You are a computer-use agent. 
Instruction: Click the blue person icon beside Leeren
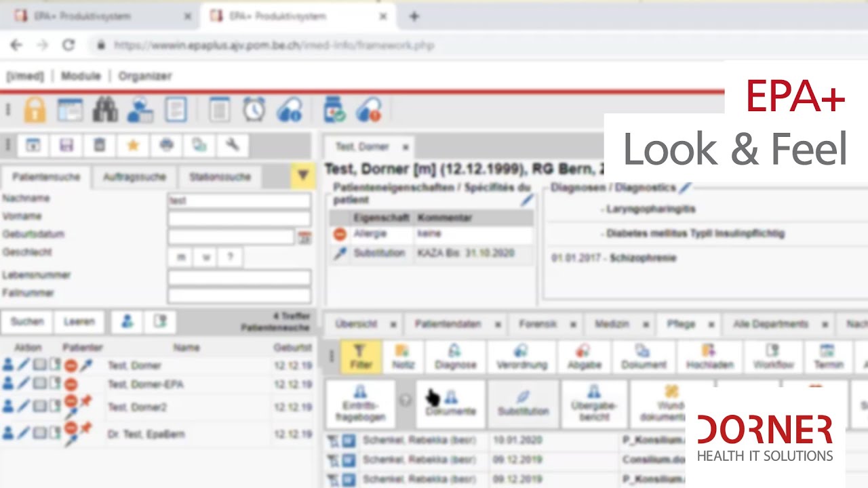point(127,321)
